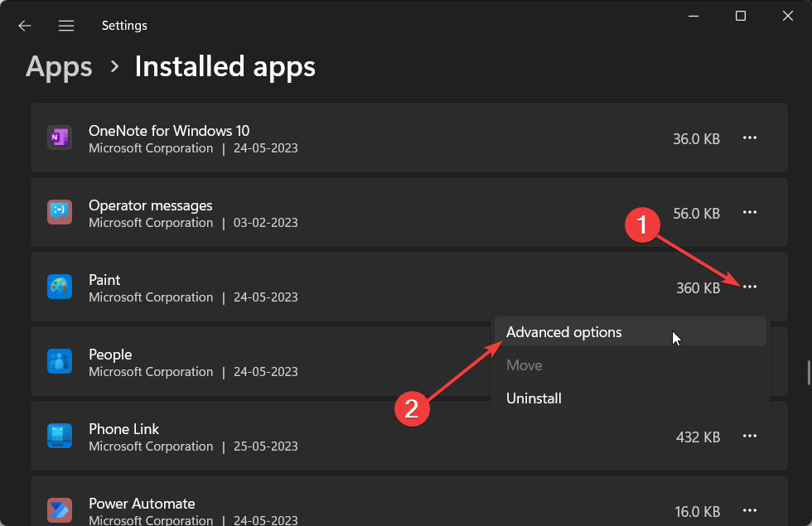Choose Advanced options from the menu
Image resolution: width=812 pixels, height=526 pixels.
click(x=631, y=332)
